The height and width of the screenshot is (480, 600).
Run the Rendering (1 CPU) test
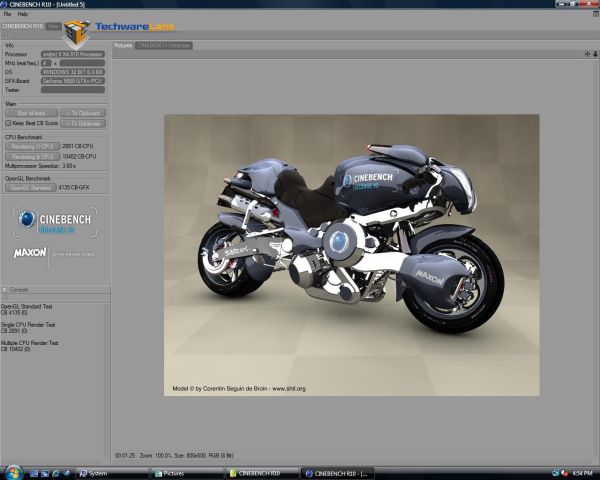[32, 147]
